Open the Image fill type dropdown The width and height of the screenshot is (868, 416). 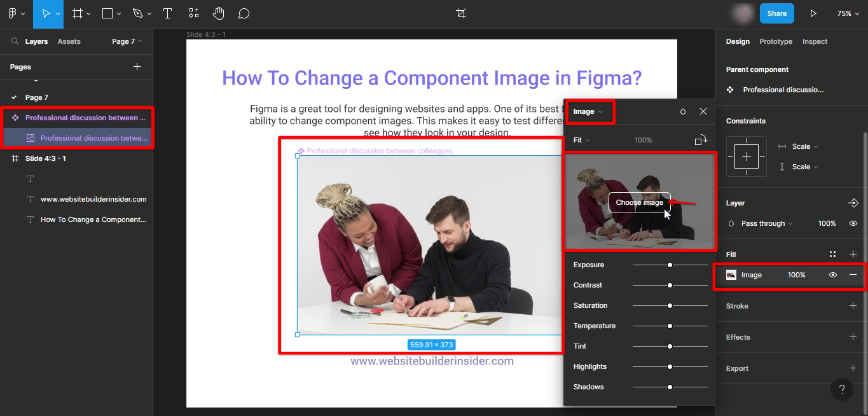point(588,111)
